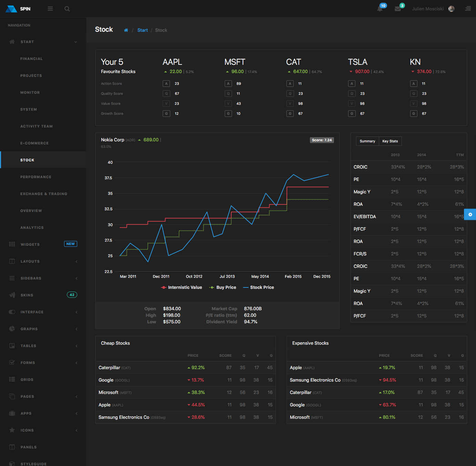Click the Interface toggle icon
This screenshot has width=476, height=466.
tap(12, 312)
